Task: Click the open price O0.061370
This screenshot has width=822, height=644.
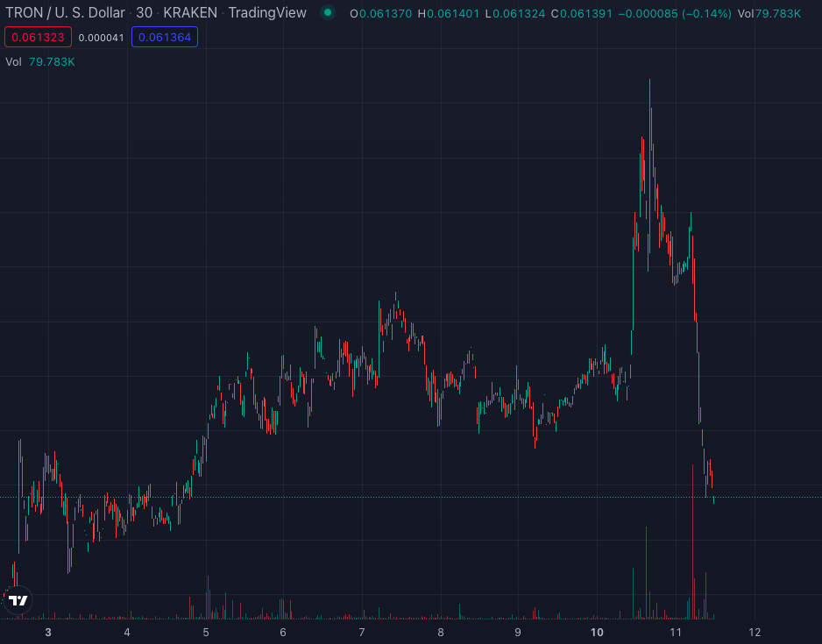Action: (381, 14)
